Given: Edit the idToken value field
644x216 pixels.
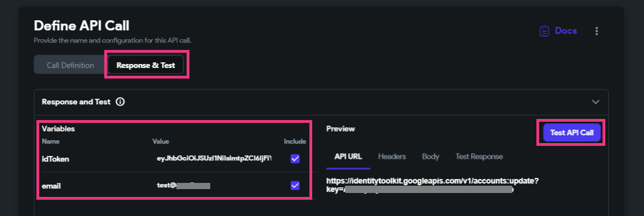Looking at the screenshot, I should coord(214,158).
